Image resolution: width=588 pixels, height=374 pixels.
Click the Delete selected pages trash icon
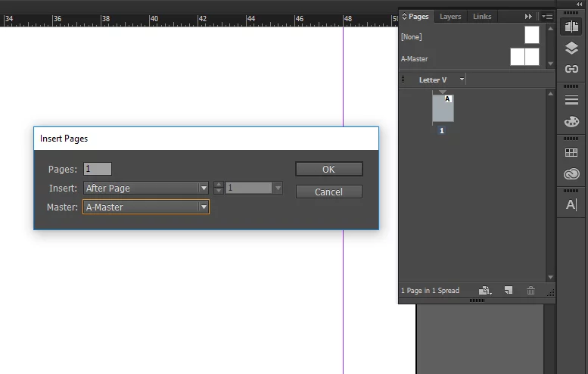530,291
